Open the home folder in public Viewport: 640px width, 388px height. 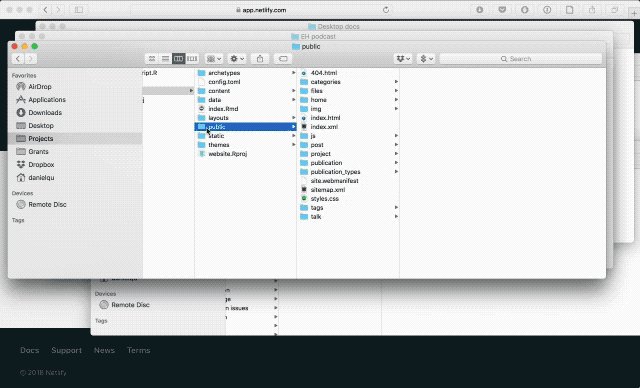click(348, 100)
